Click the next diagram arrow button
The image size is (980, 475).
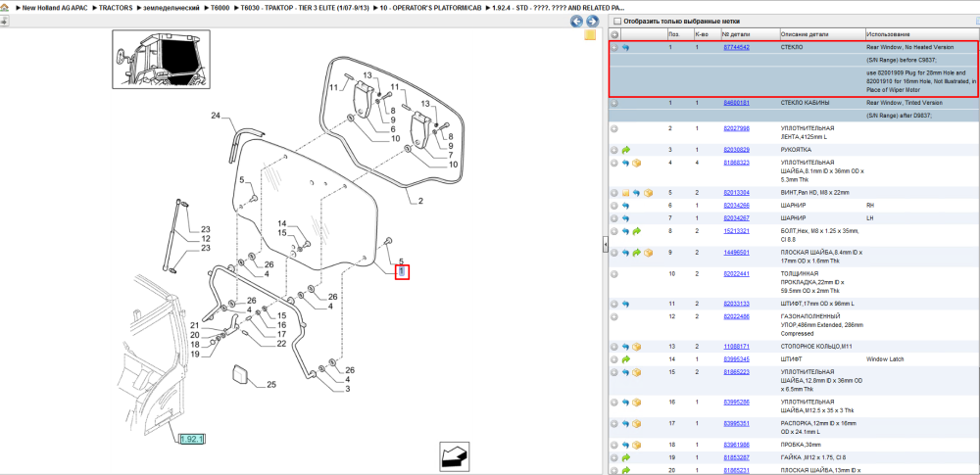592,22
